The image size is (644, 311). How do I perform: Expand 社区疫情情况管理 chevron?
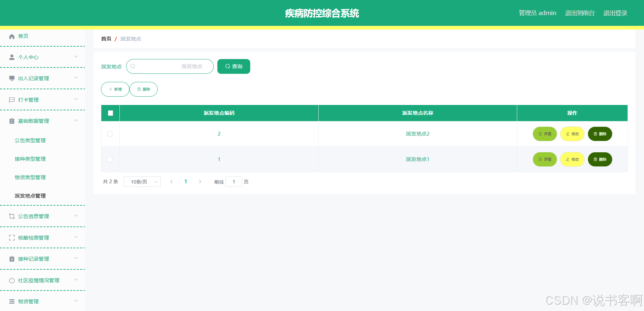click(x=76, y=280)
